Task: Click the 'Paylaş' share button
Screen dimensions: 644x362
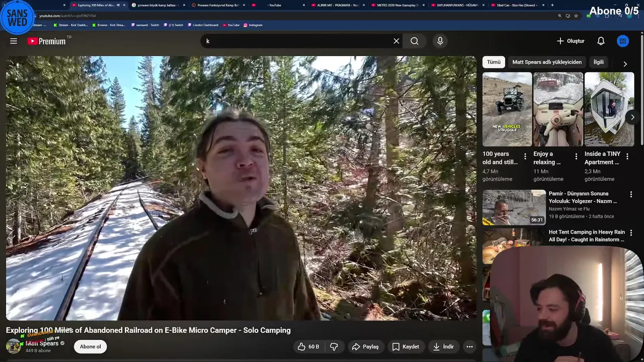Action: tap(365, 346)
